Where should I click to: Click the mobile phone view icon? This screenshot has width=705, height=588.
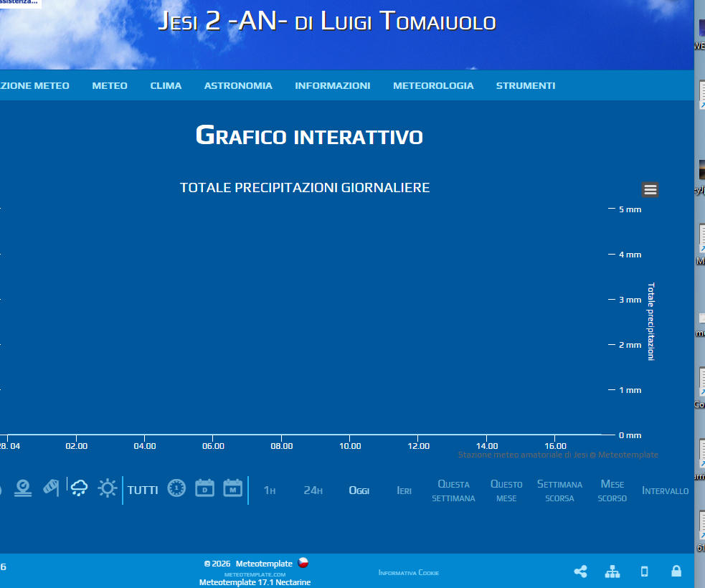(644, 572)
